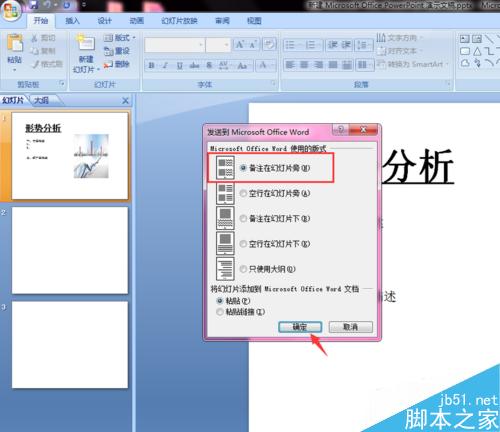Click the Clear Formatting icon
Screen dimensions: 500x432
[x=269, y=44]
